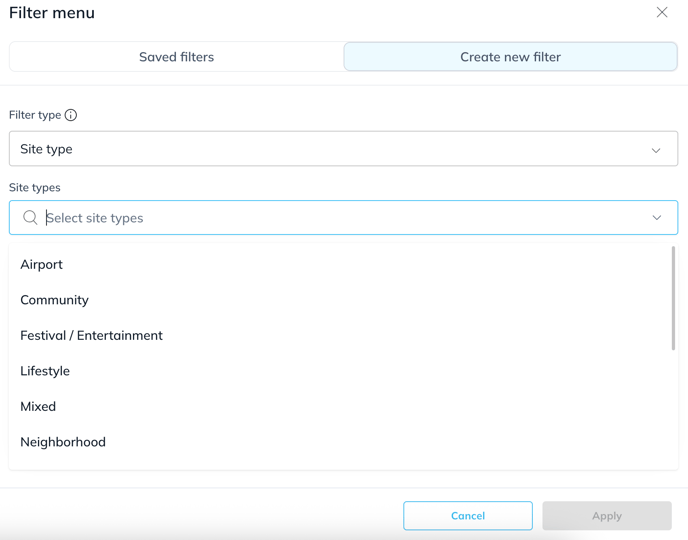Click the magnifier search icon

pos(30,218)
